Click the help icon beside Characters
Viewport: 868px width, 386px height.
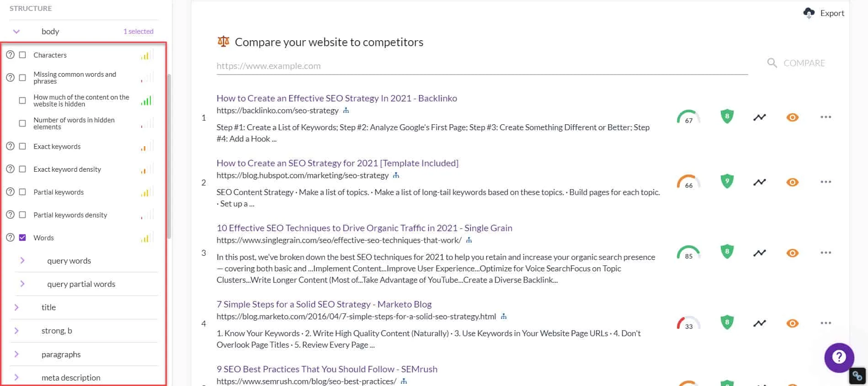10,55
